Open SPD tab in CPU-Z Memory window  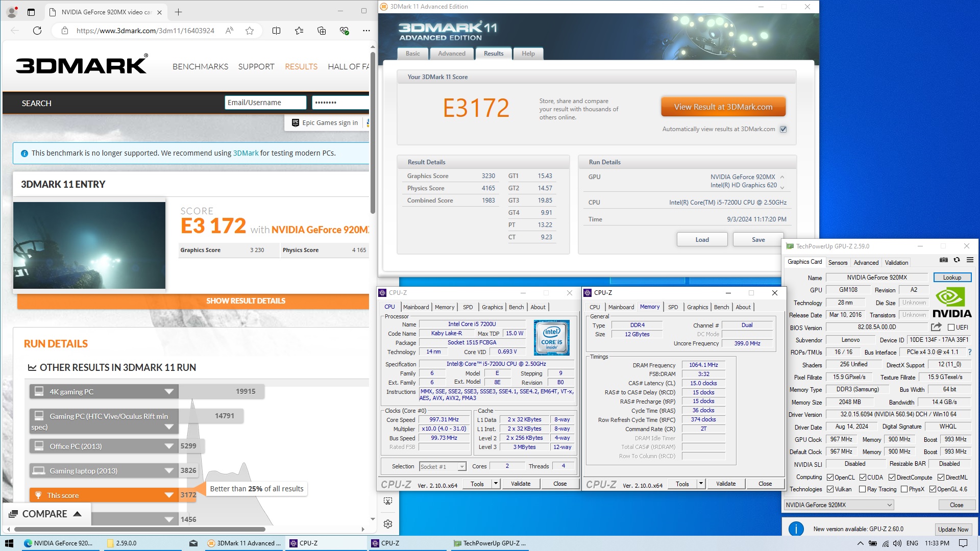[673, 307]
